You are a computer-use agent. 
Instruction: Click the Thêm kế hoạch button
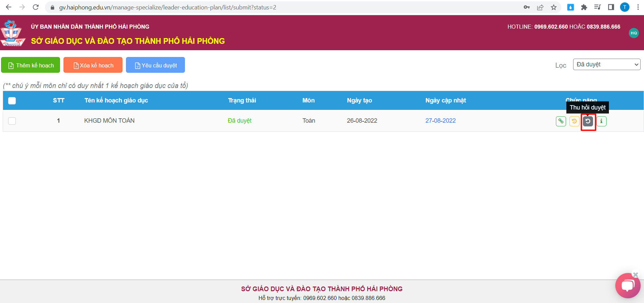click(x=31, y=65)
